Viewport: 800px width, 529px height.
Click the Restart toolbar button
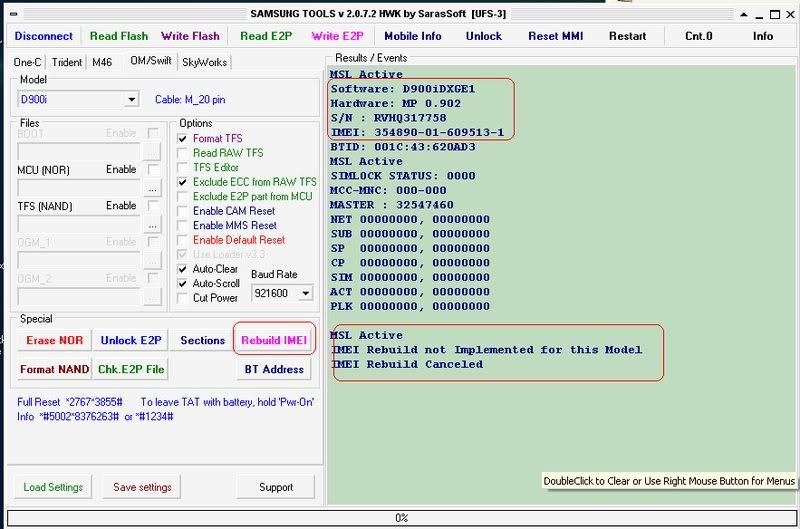(628, 36)
